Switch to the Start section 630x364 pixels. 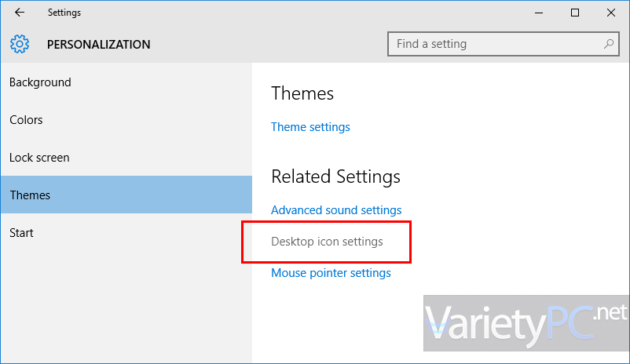[21, 233]
